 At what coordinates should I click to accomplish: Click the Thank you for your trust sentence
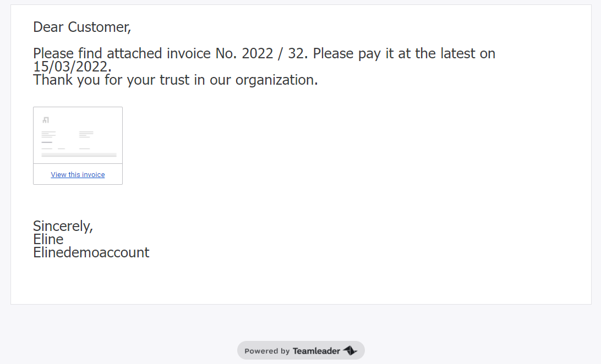click(176, 80)
